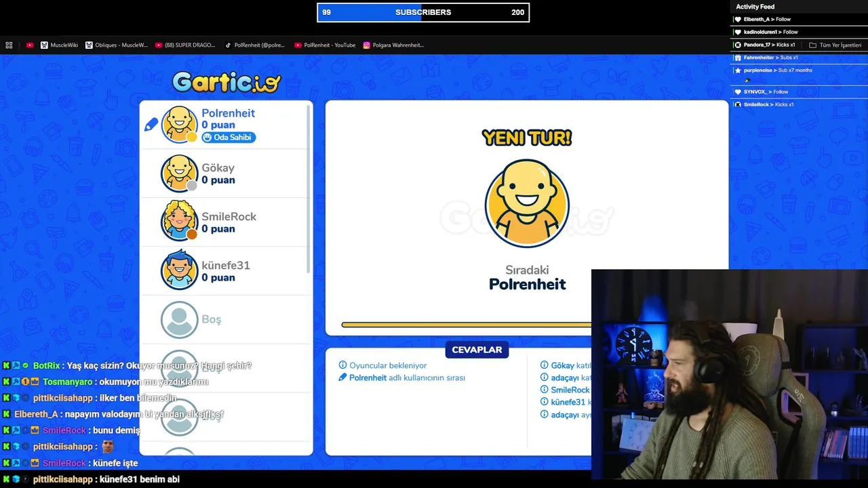The image size is (868, 488).
Task: Click the heart icon beside Elbereth_A follow
Action: 738,20
